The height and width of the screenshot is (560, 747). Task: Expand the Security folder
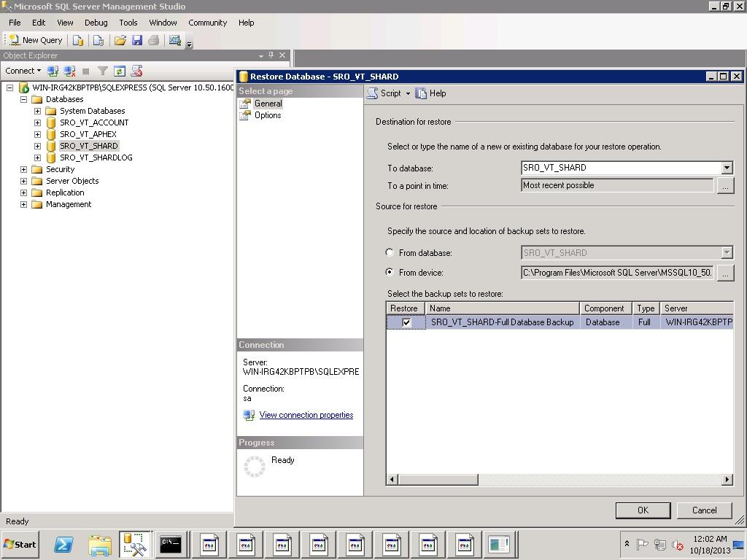[x=23, y=169]
